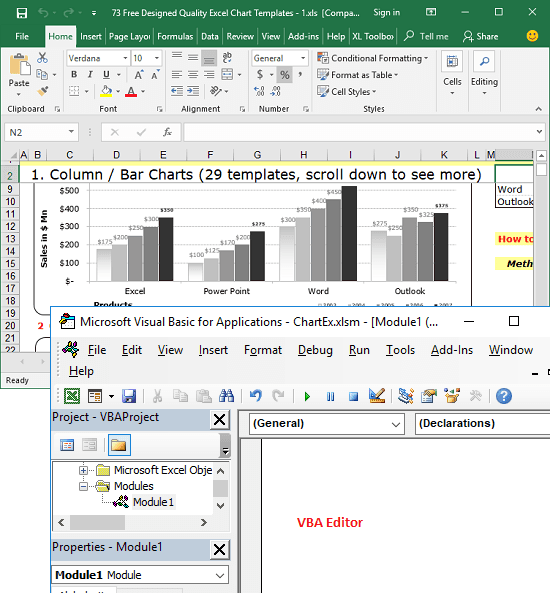
Task: Click the Save icon in Excel title bar
Action: (x=22, y=13)
